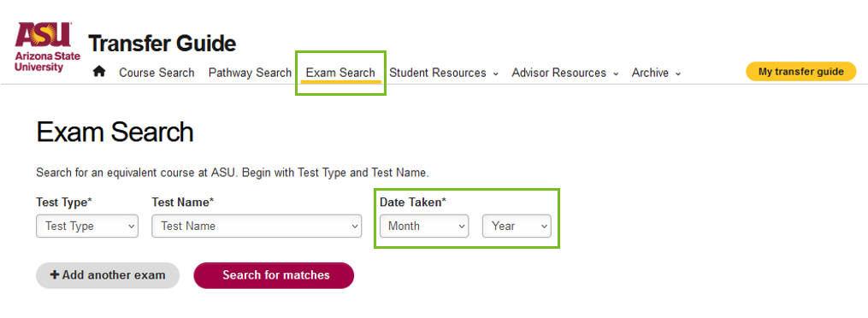This screenshot has height=318, width=868.
Task: Expand Advisor Resources chevron arrow
Action: point(616,74)
